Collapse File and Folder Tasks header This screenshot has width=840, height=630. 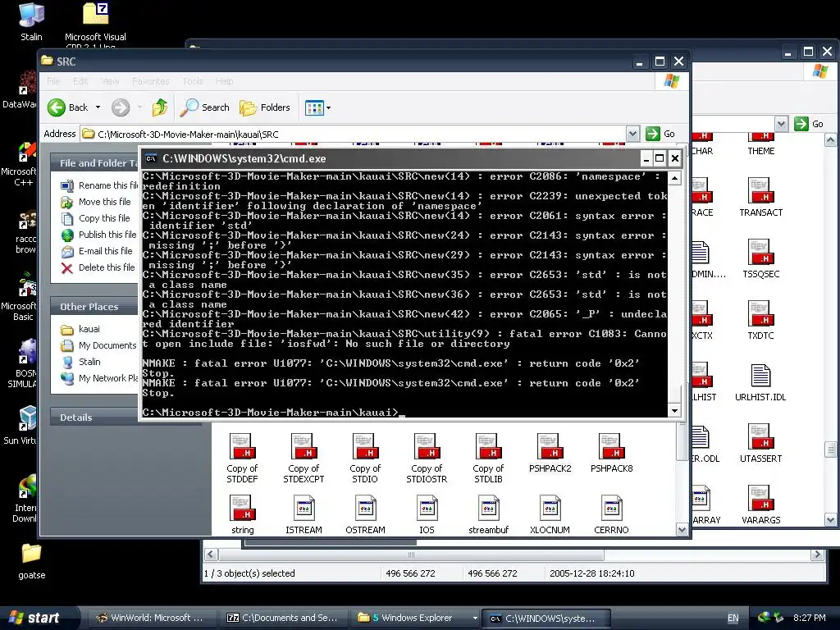click(94, 163)
